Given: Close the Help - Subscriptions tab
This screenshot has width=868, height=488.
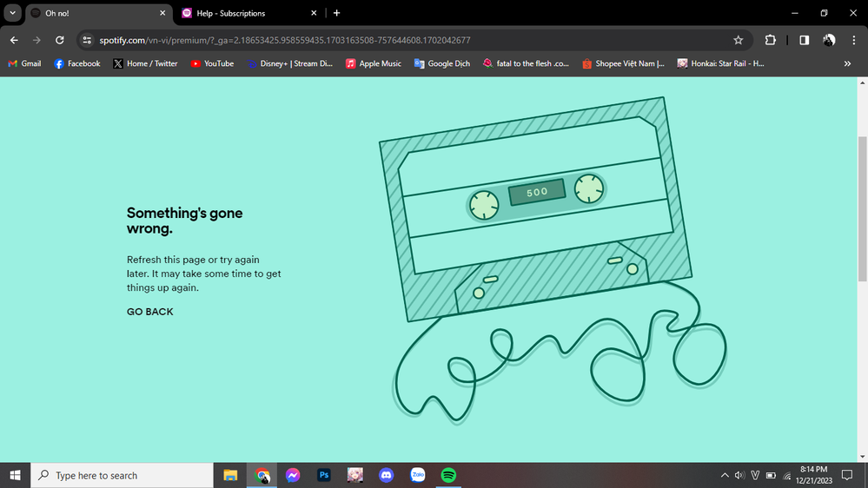Looking at the screenshot, I should [x=314, y=13].
